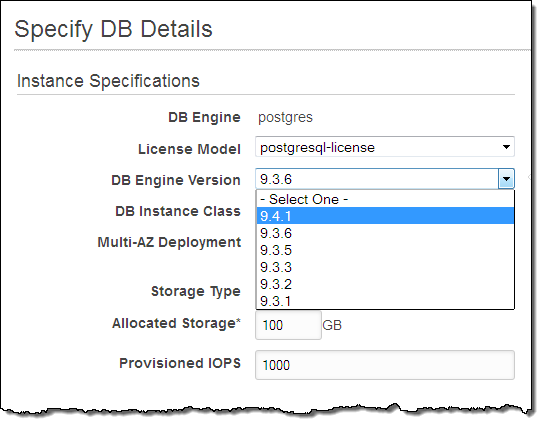Select version 9.3.6 in the dropdown list
The width and height of the screenshot is (542, 424).
point(385,233)
